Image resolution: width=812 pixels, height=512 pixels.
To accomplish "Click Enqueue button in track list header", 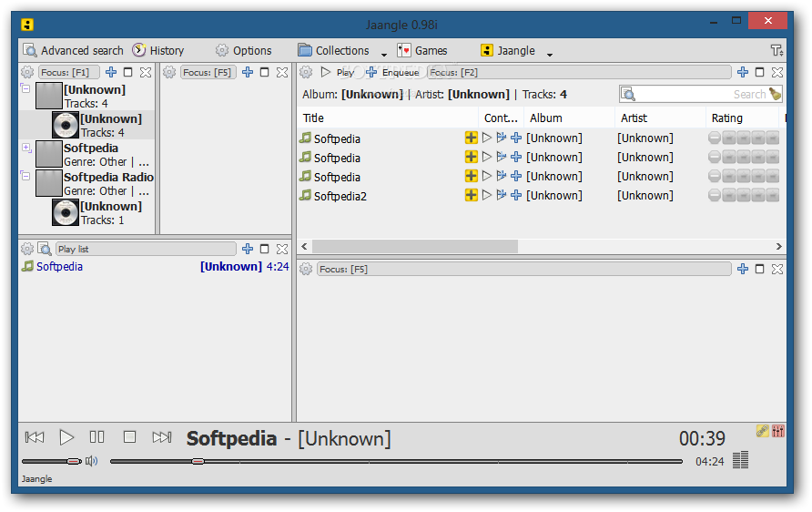I will click(x=392, y=72).
